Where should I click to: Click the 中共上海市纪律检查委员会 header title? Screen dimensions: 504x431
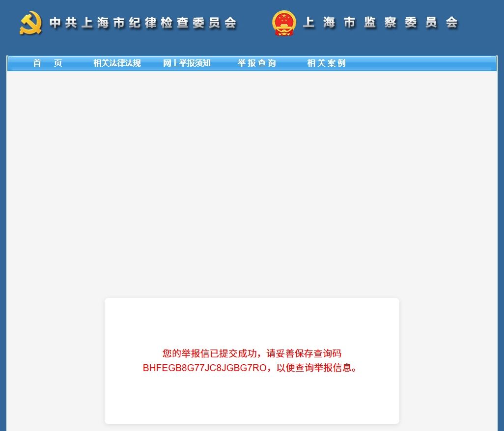click(143, 23)
